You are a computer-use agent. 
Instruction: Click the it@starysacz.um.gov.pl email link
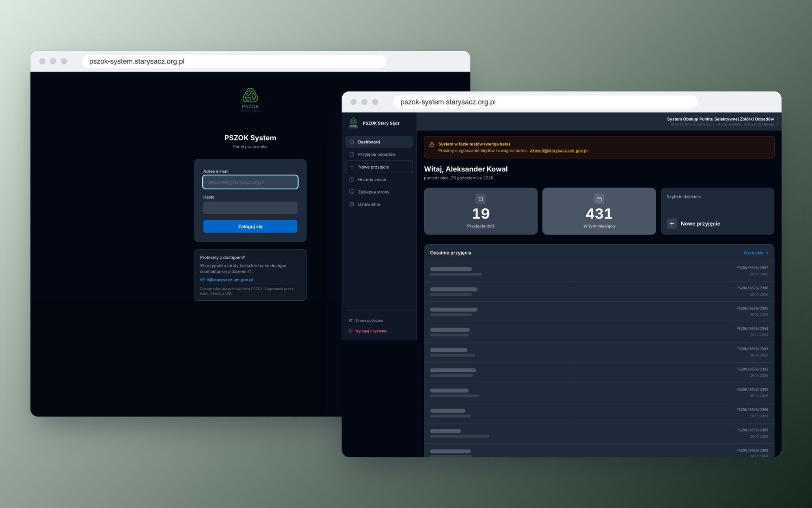pyautogui.click(x=229, y=280)
